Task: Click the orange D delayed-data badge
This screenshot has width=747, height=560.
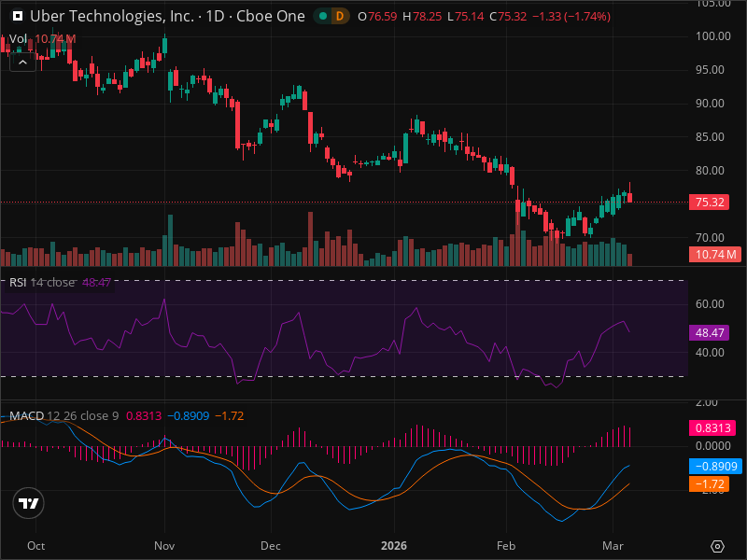Action: click(340, 16)
